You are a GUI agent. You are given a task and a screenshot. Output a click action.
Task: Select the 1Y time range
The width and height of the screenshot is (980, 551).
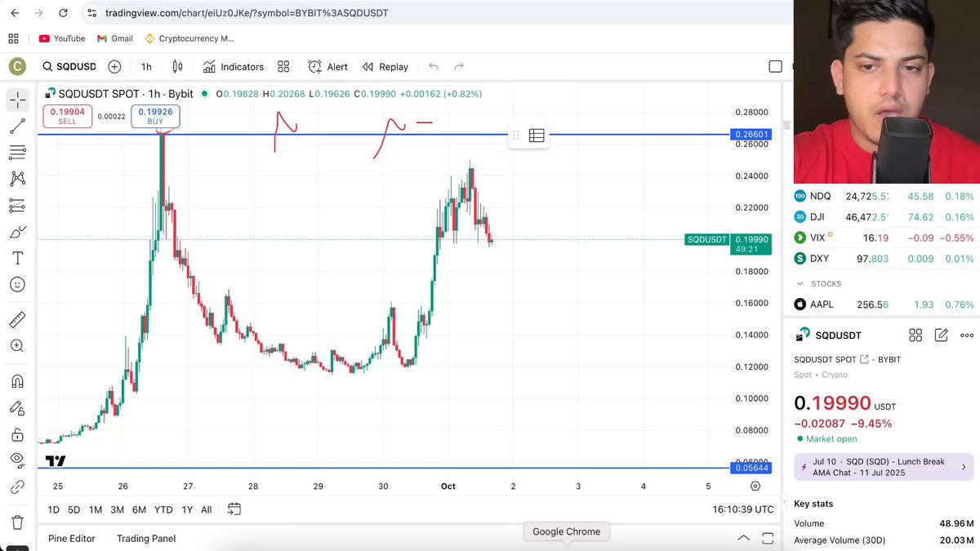(x=187, y=509)
